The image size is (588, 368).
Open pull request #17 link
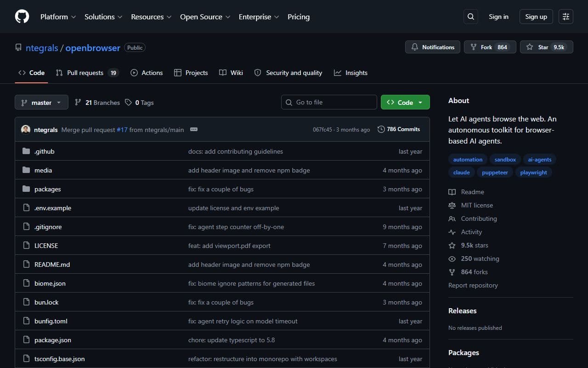point(122,130)
